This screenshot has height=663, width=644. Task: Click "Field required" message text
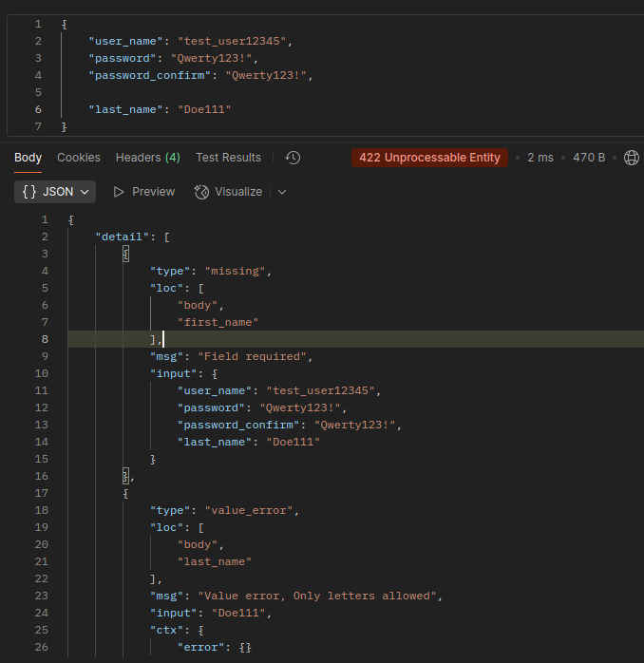coord(252,356)
